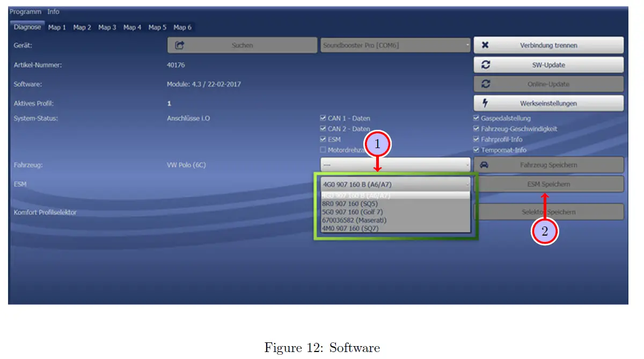Toggle the CAN 1 - Daten checkbox
The image size is (644, 359).
click(323, 118)
